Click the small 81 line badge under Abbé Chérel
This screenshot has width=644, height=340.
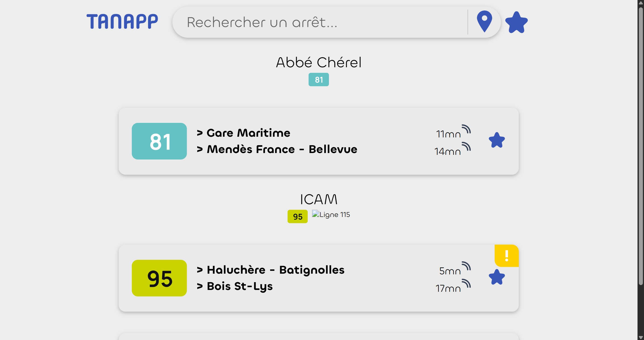coord(318,80)
